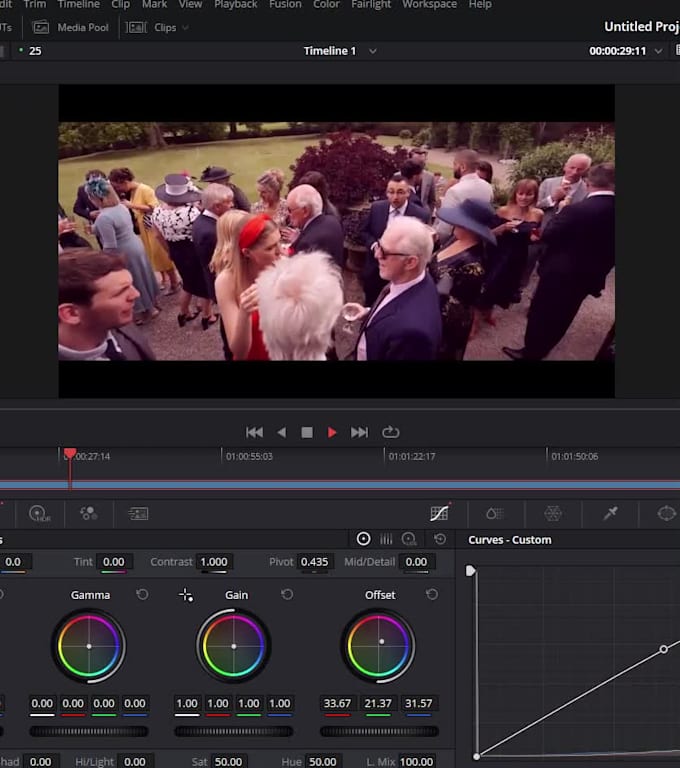680x768 pixels.
Task: Open the Timeline menu
Action: (78, 4)
